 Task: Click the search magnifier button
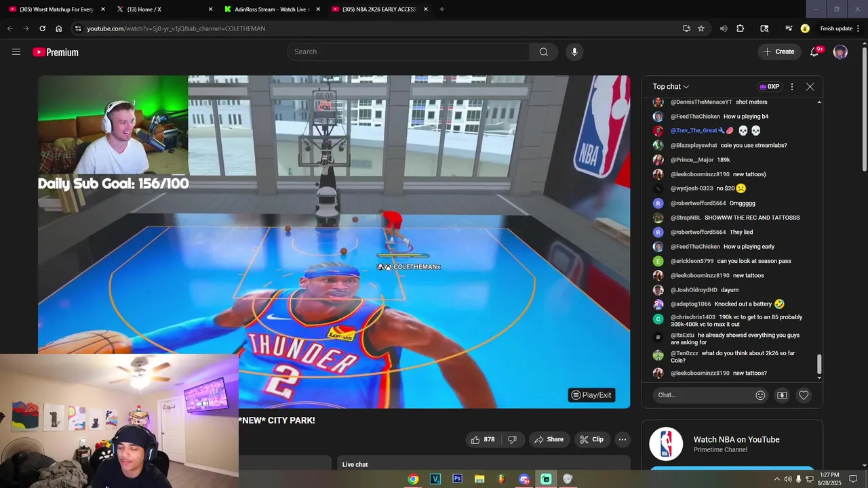point(544,52)
